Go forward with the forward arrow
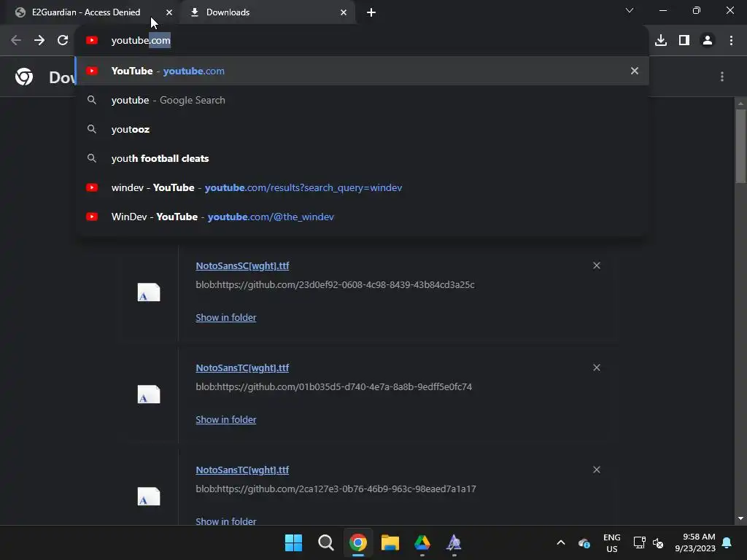This screenshot has height=560, width=747. 39,41
